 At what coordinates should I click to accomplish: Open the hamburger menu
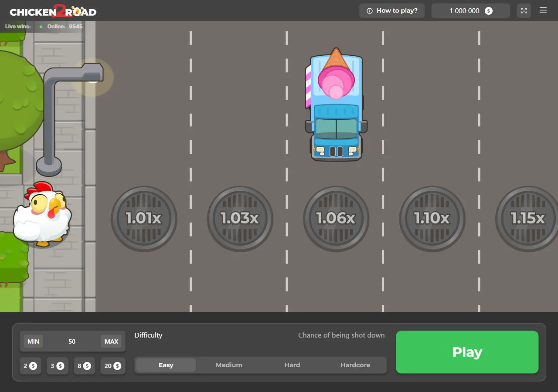point(543,10)
